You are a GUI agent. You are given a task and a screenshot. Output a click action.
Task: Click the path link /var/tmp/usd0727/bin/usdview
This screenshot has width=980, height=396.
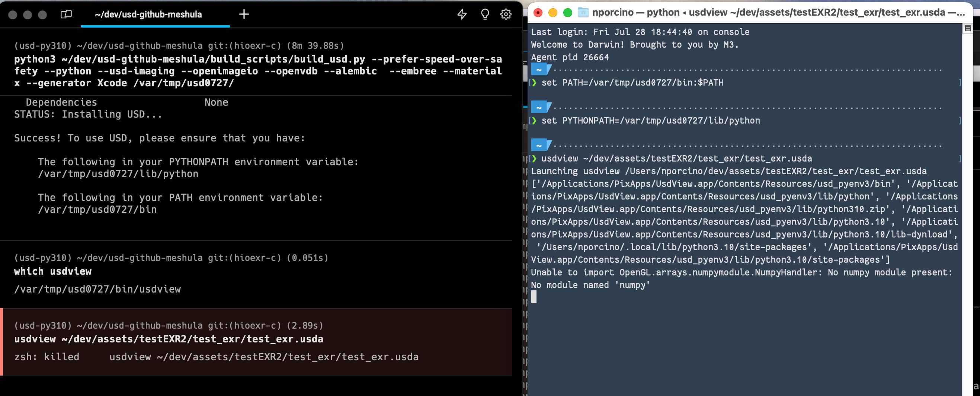coord(97,289)
